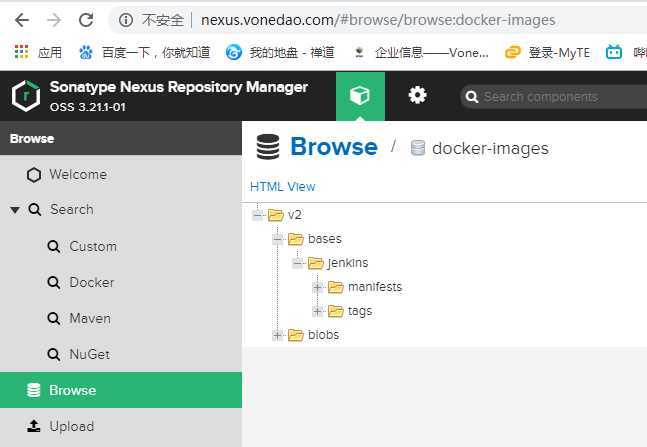Expand the manifests folder node

point(317,287)
